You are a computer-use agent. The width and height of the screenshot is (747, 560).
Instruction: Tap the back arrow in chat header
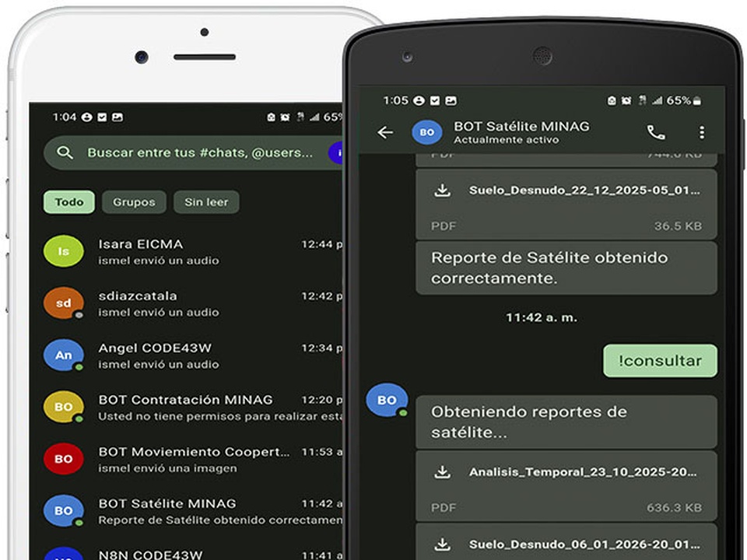(x=385, y=132)
